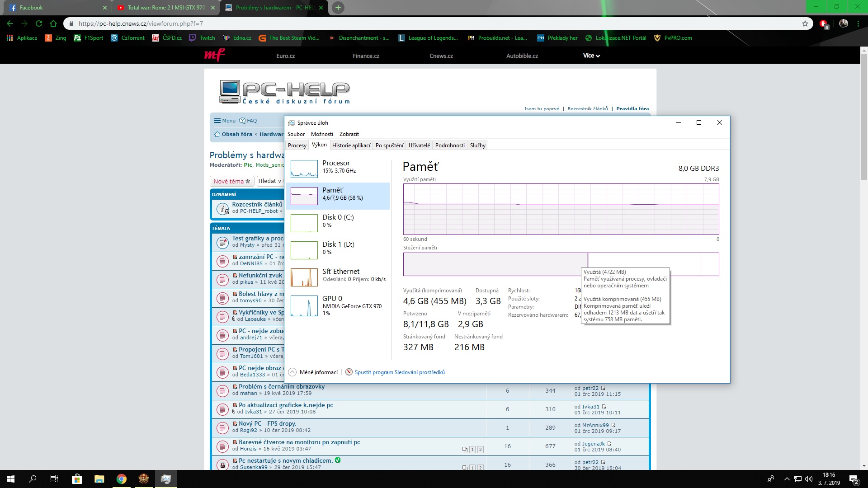This screenshot has height=488, width=868.
Task: Bookmark page with star icon
Action: [805, 23]
